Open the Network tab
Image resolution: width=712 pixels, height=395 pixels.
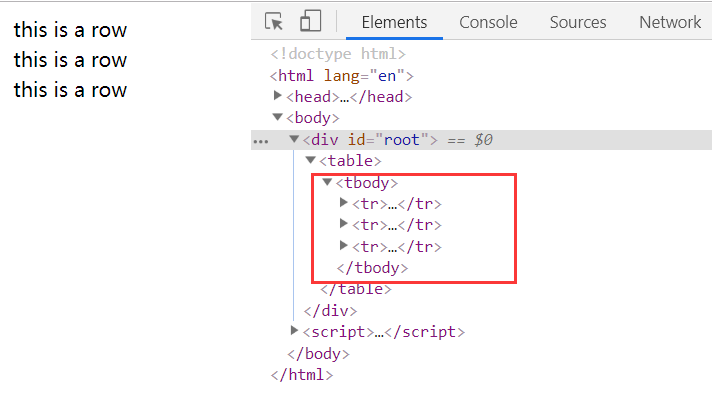[x=670, y=22]
